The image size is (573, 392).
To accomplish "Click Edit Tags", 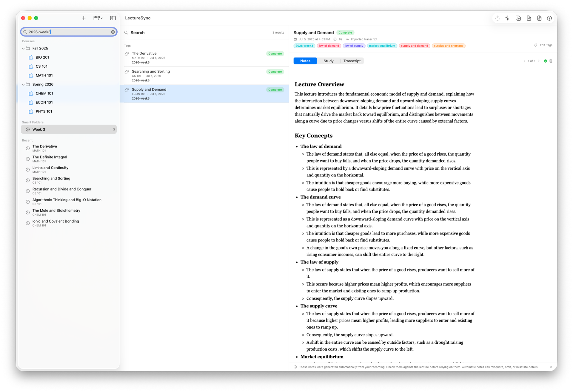I will click(543, 45).
